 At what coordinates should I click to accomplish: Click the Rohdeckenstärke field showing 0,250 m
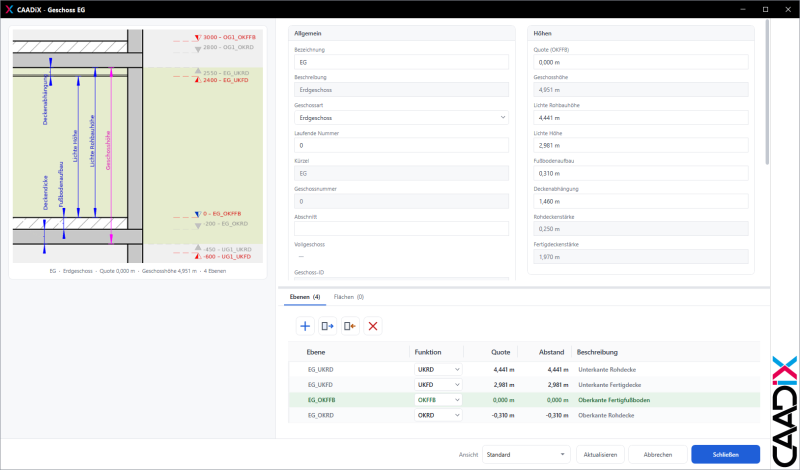click(x=641, y=229)
